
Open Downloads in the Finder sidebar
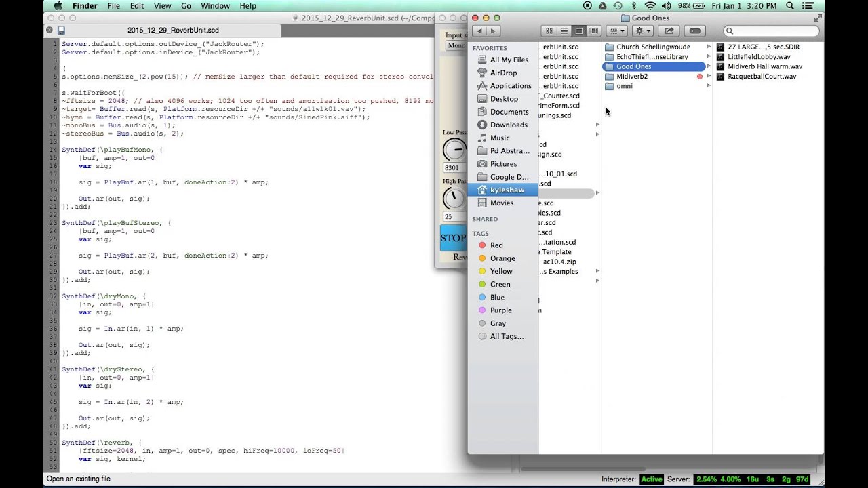502,125
